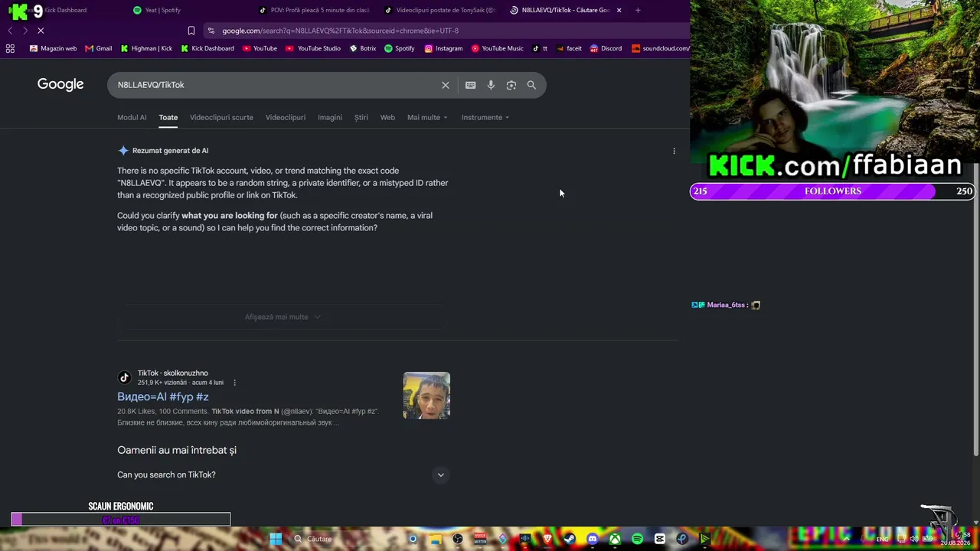Open Brave browser from the taskbar

coord(547,539)
